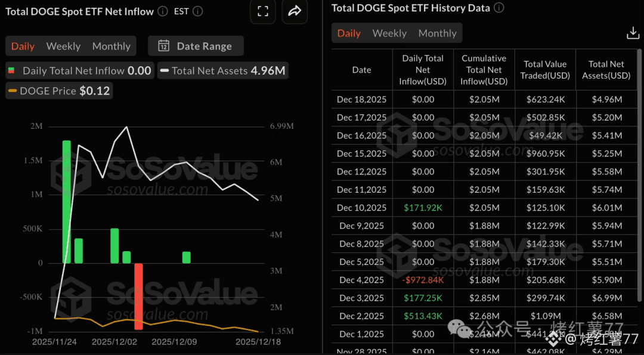The width and height of the screenshot is (644, 355).
Task: Click the $623.24K traded value
Action: 545,100
